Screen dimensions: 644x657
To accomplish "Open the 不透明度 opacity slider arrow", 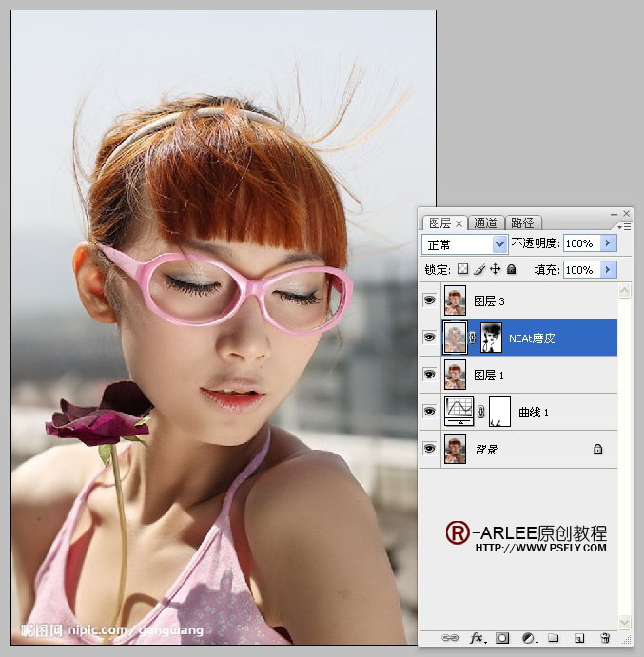I will [609, 243].
